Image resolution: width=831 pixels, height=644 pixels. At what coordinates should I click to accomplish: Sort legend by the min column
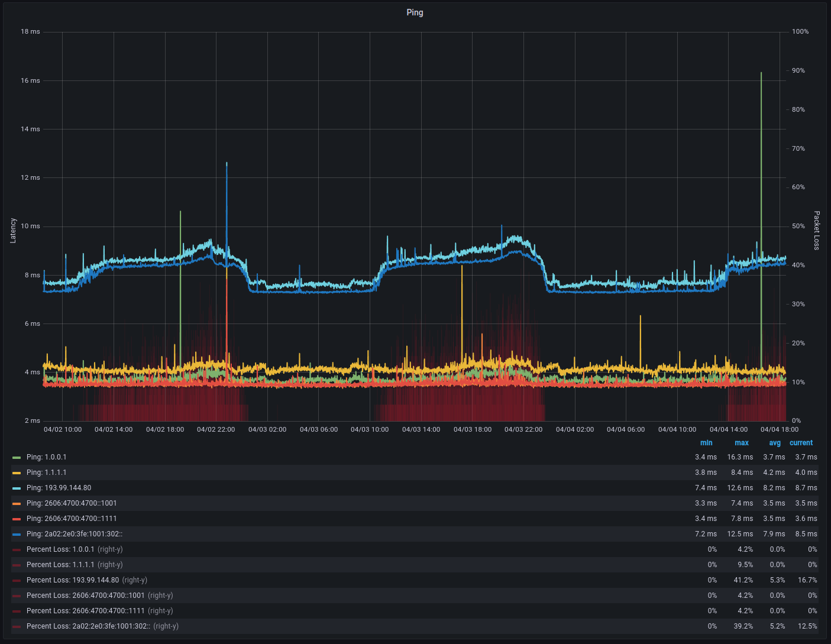pyautogui.click(x=706, y=442)
